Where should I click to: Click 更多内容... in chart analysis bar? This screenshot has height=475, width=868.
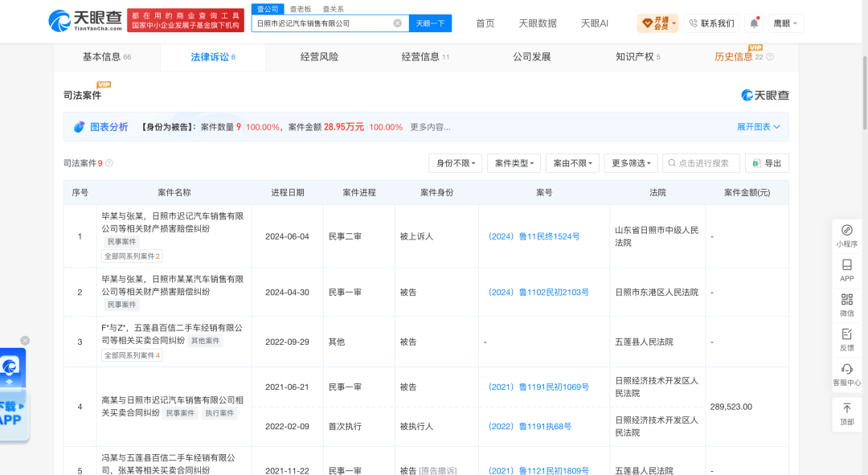[x=430, y=127]
